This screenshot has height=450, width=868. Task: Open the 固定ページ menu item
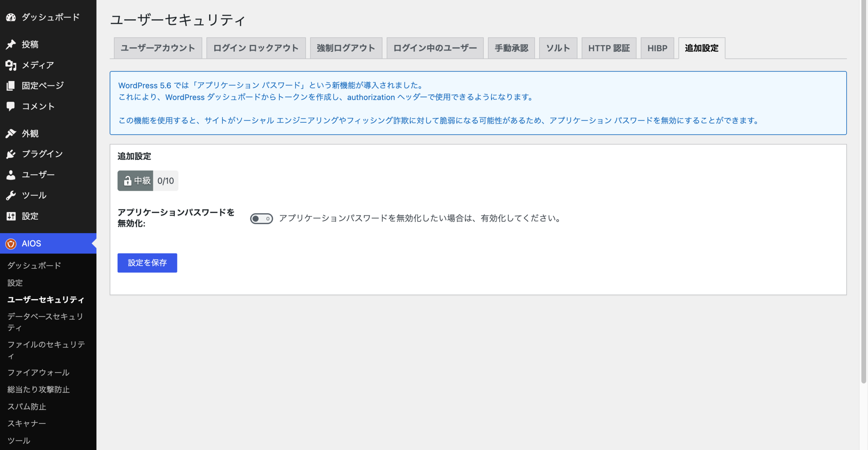point(48,86)
